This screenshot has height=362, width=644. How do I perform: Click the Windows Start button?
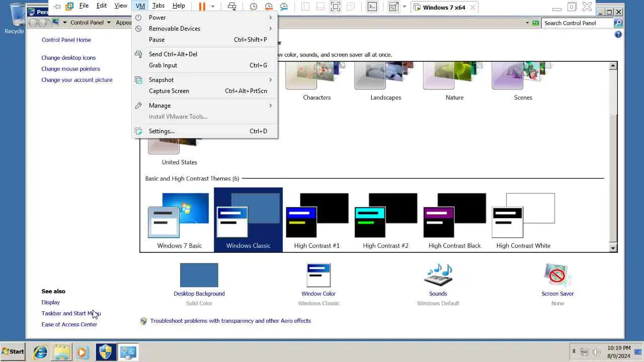14,351
